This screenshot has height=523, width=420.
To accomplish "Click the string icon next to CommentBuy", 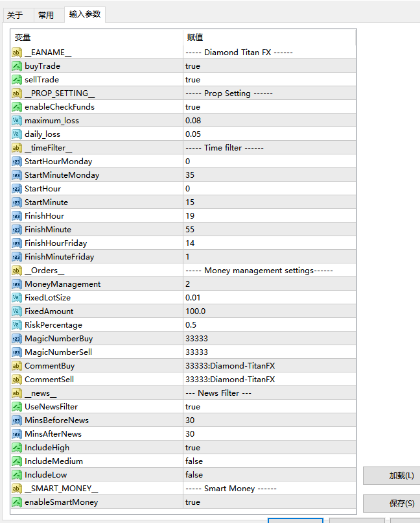I will pyautogui.click(x=17, y=366).
